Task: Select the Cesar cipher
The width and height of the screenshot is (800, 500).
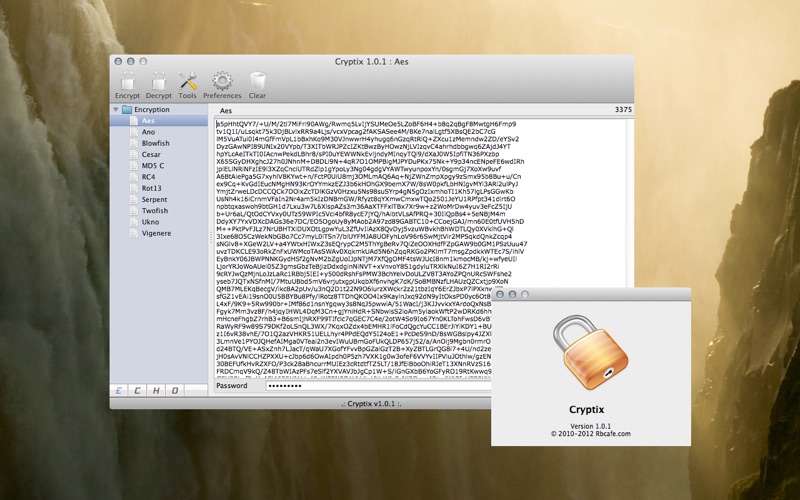Action: point(159,154)
